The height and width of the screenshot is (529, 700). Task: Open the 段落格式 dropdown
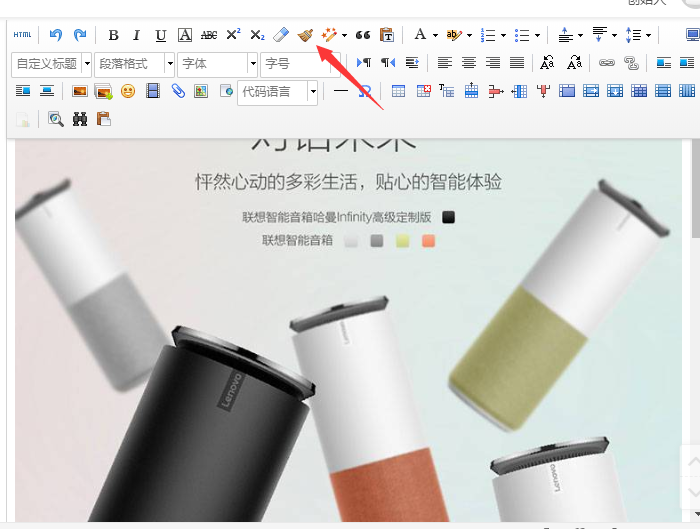click(134, 64)
